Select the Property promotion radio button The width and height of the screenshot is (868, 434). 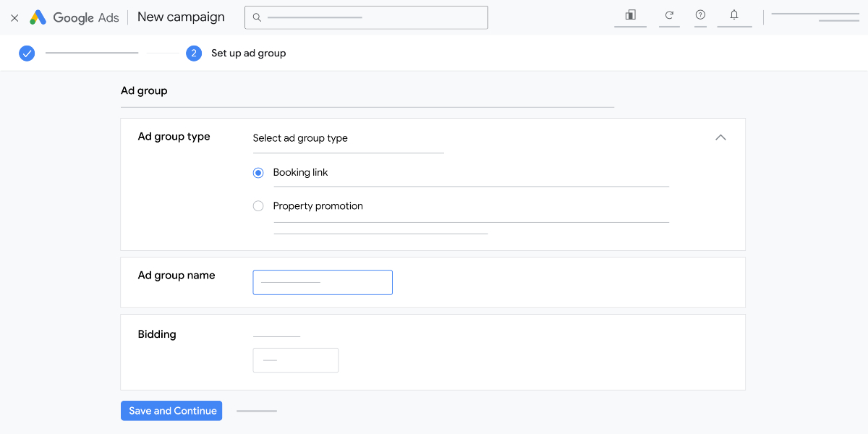click(x=258, y=205)
